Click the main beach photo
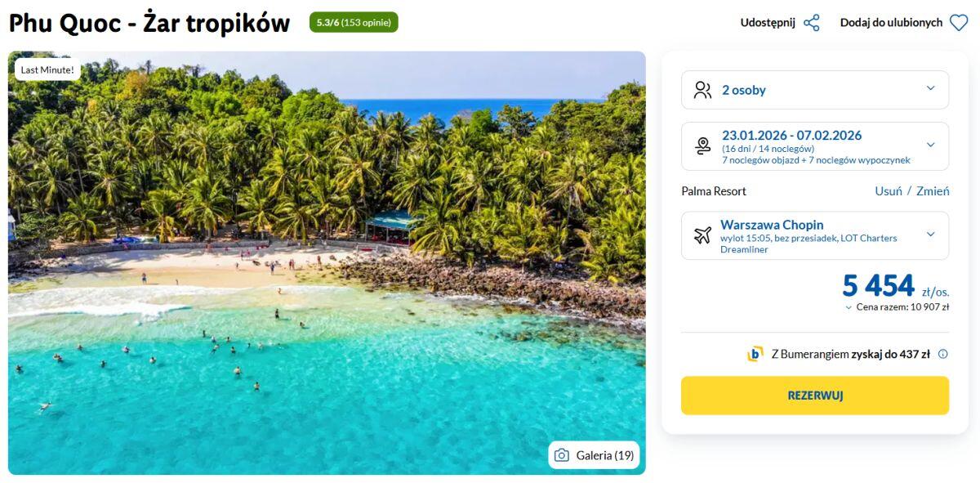The height and width of the screenshot is (483, 980). coord(327,262)
